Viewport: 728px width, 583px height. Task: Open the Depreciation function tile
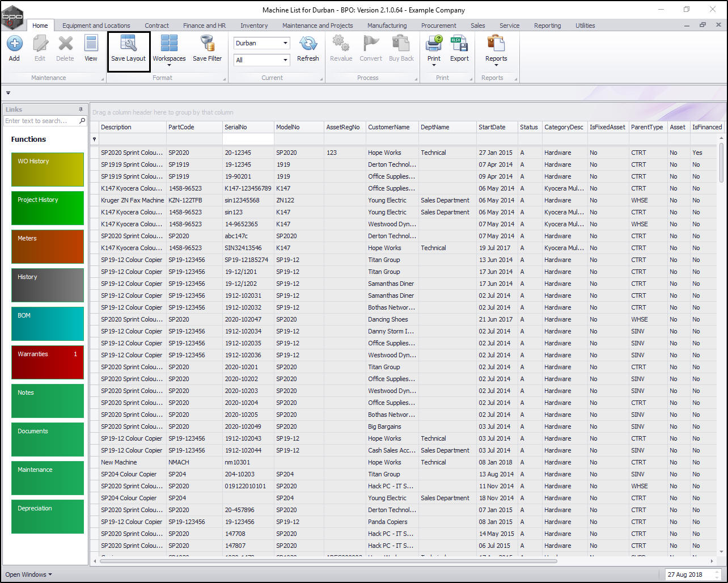tap(48, 517)
